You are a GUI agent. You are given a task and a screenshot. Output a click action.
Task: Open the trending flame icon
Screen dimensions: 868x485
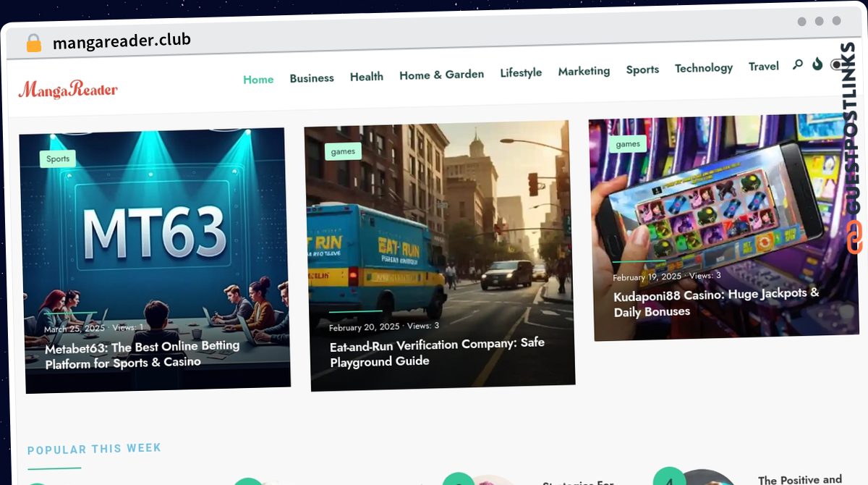(x=817, y=64)
